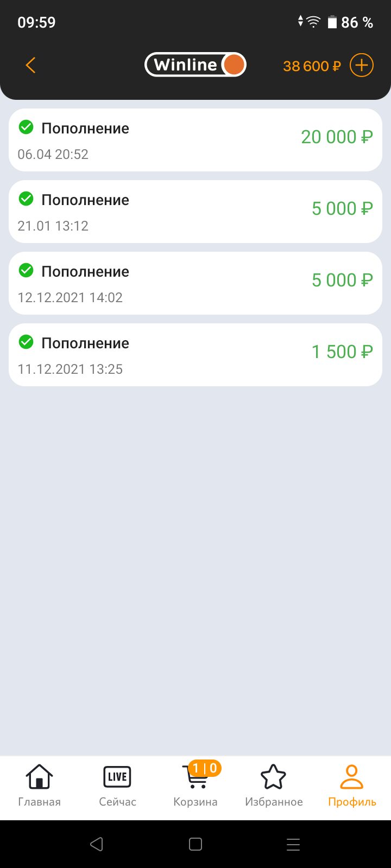Tap the 38 600 ₽ balance
Image resolution: width=391 pixels, height=868 pixels.
click(312, 66)
